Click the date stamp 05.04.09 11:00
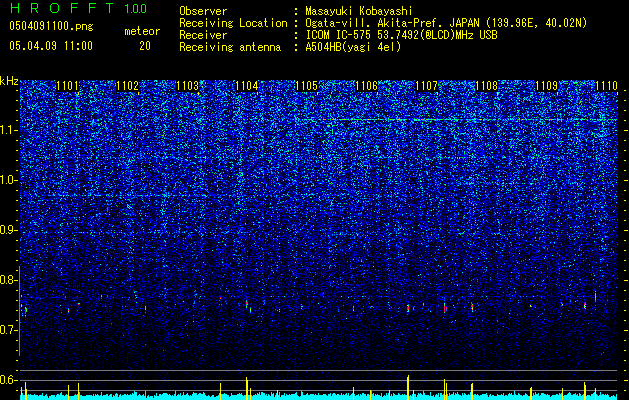The height and width of the screenshot is (400, 629). (x=51, y=45)
